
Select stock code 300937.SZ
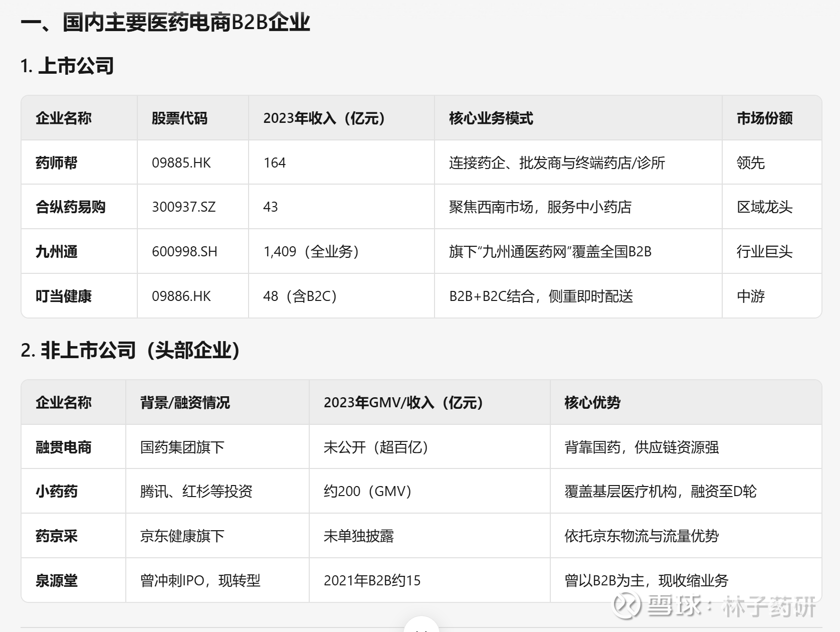point(184,207)
